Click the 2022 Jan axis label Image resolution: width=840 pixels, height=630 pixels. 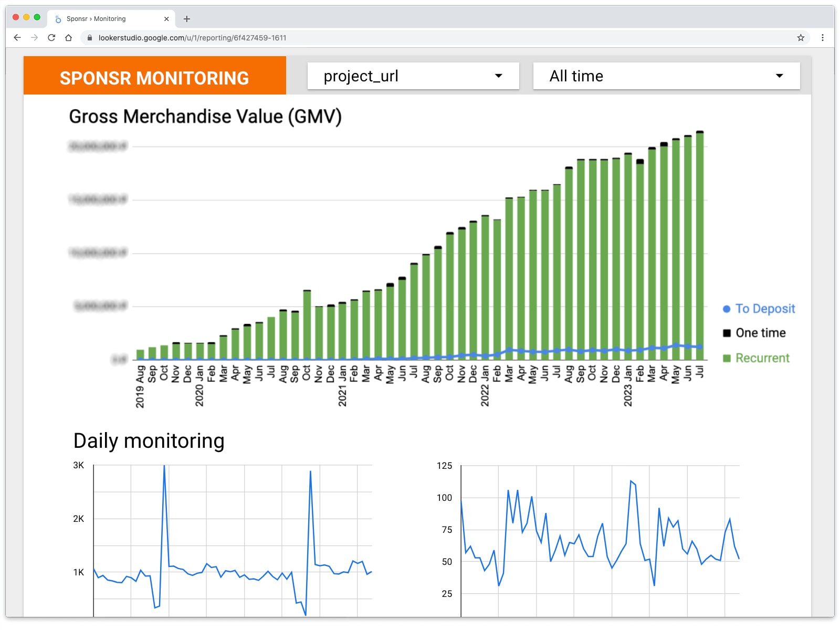[x=485, y=386]
